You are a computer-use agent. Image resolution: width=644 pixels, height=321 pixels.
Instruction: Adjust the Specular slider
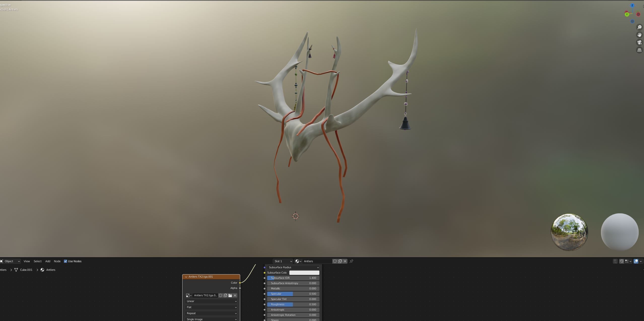pos(293,294)
